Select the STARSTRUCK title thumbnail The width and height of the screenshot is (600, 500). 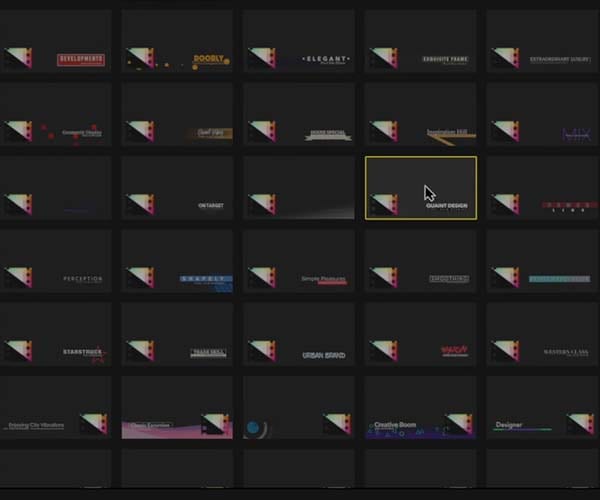point(55,334)
